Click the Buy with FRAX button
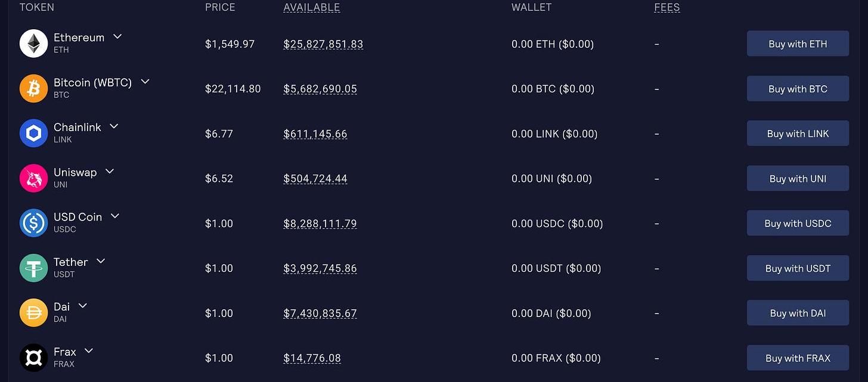The image size is (868, 382). coord(798,358)
